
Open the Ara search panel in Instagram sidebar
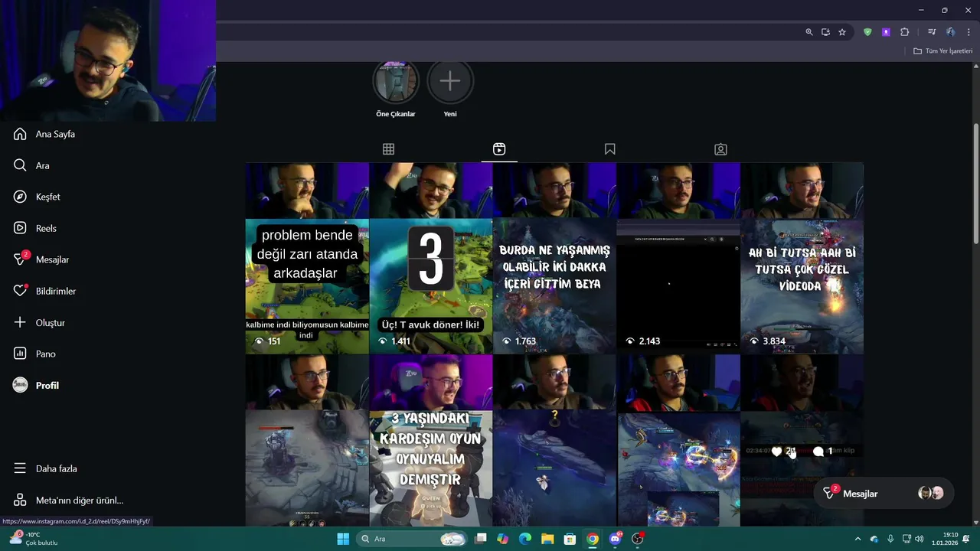coord(32,165)
